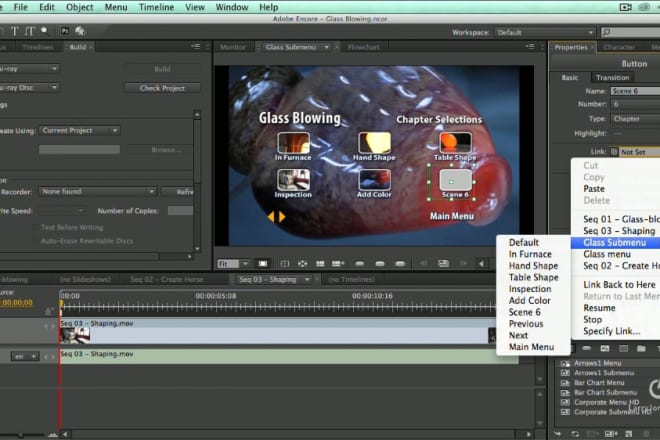The image size is (660, 440).
Task: Choose Scene 6 in submenu list
Action: tap(524, 312)
